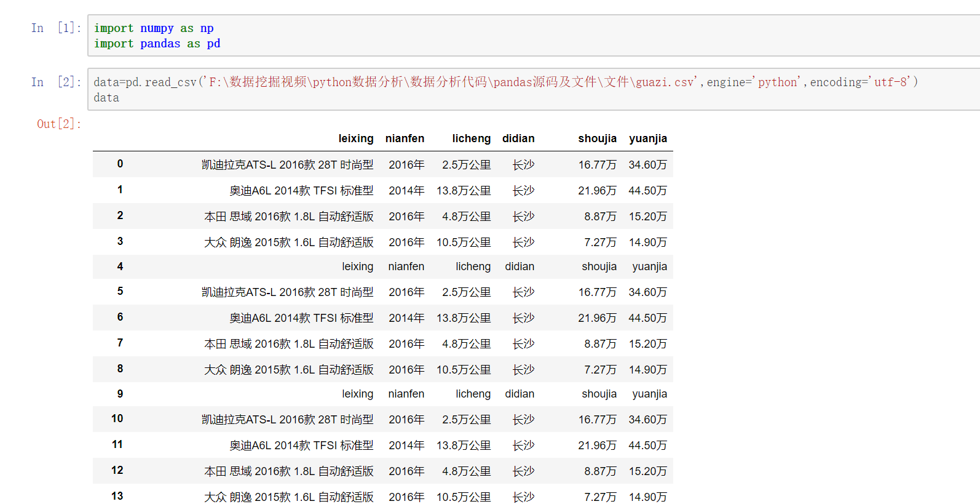Click 21.96万 in row 1
This screenshot has width=980, height=504.
(597, 191)
